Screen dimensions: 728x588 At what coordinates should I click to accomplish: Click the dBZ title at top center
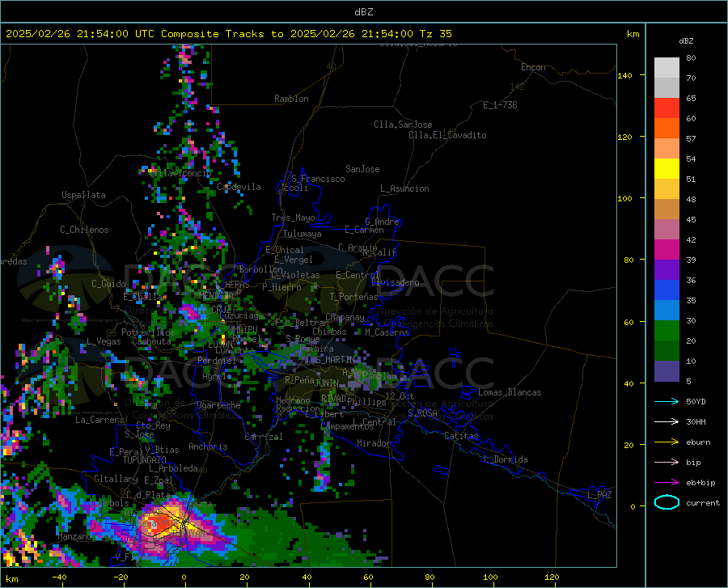(x=363, y=11)
